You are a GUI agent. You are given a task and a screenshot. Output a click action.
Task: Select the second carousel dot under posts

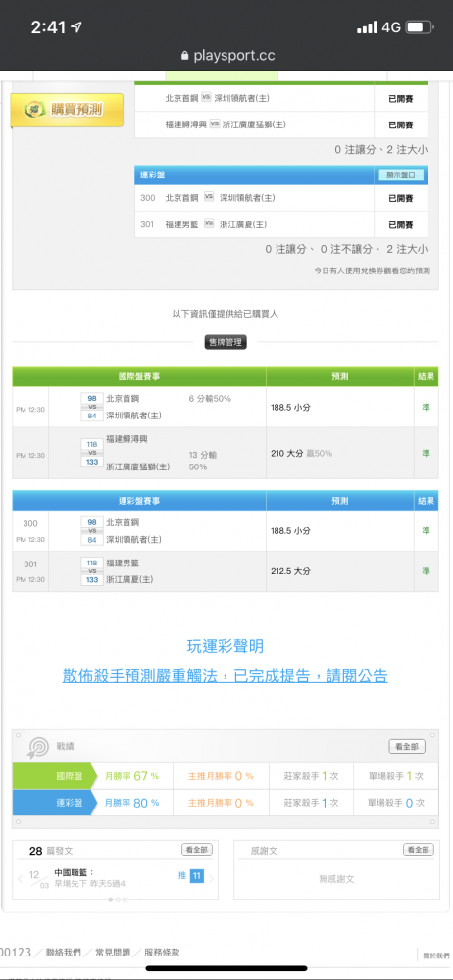pyautogui.click(x=119, y=900)
